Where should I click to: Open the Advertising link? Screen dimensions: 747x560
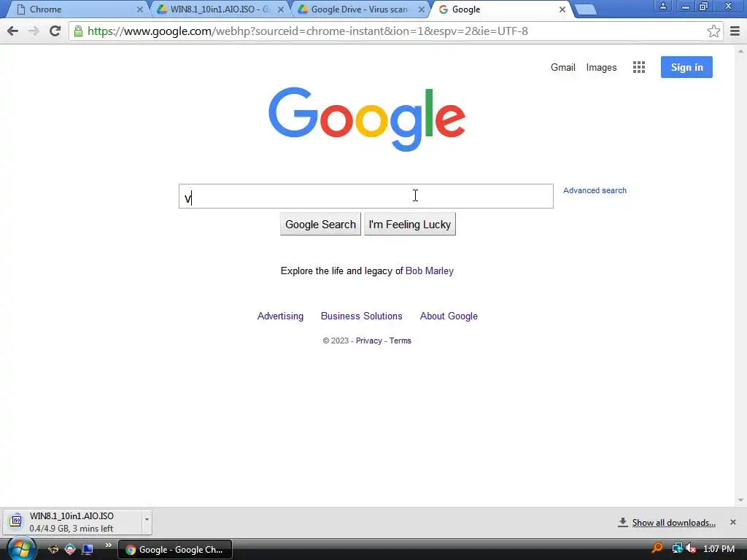pos(280,316)
